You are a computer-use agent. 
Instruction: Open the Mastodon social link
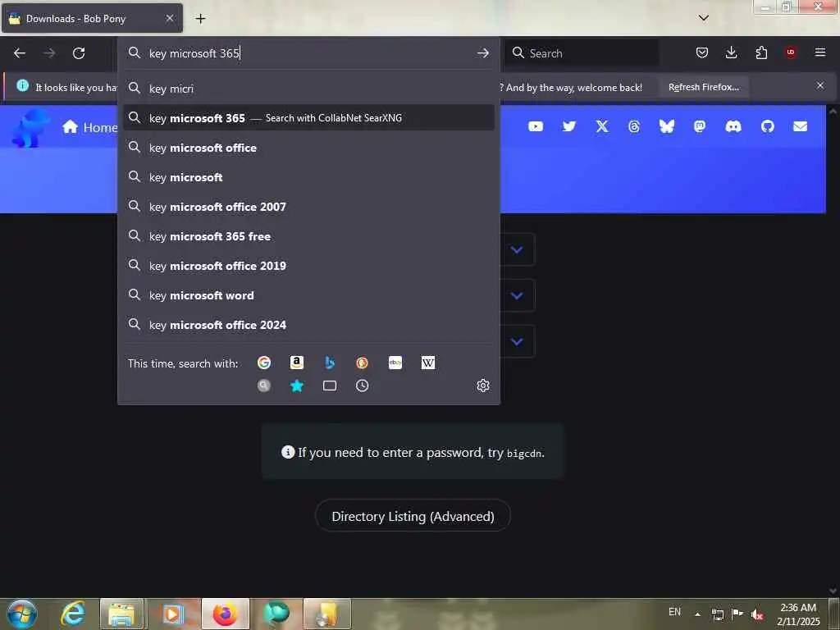(700, 126)
